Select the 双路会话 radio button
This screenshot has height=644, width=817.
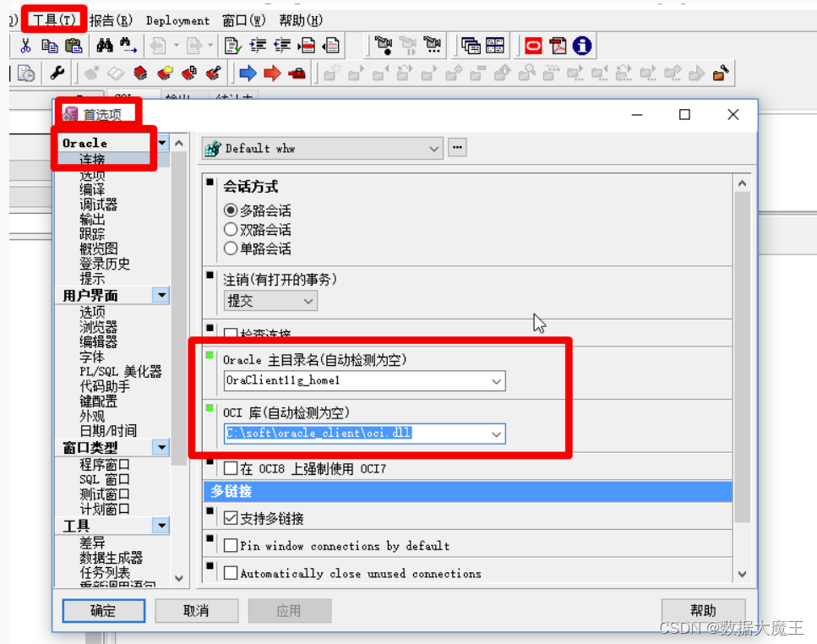(x=231, y=229)
